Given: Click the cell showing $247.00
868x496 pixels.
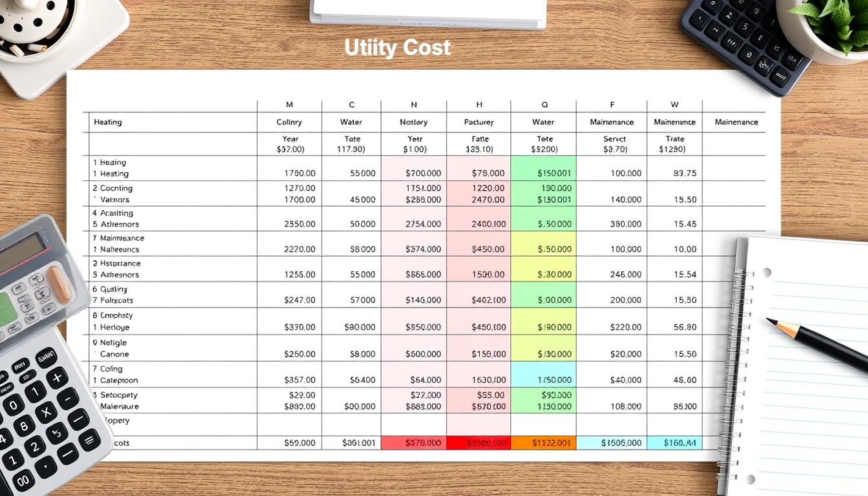Looking at the screenshot, I should 300,300.
